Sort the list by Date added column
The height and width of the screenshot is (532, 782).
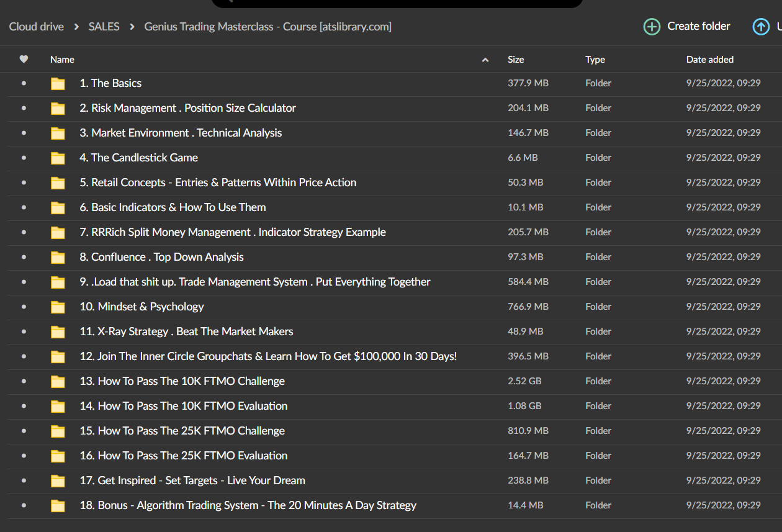tap(709, 60)
